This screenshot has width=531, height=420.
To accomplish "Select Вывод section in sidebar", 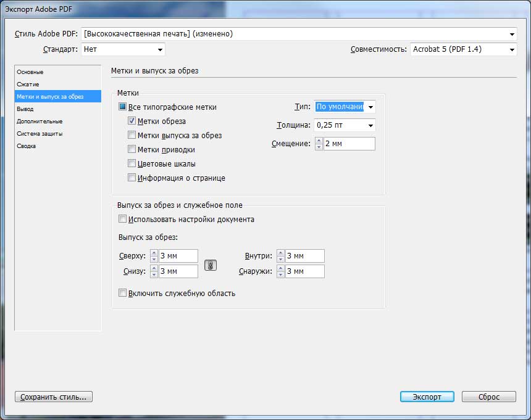I will click(x=58, y=109).
